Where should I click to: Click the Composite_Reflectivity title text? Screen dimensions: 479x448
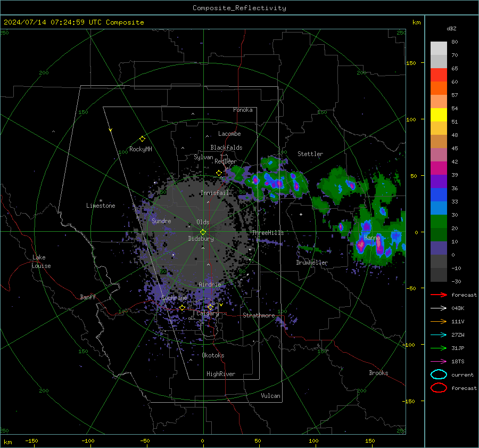pyautogui.click(x=240, y=8)
